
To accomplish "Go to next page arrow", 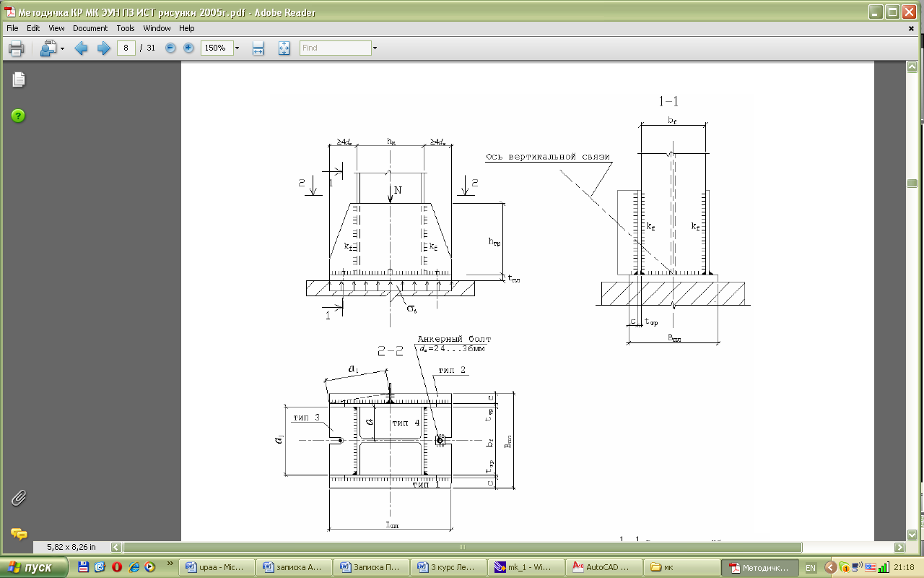I will tap(103, 48).
